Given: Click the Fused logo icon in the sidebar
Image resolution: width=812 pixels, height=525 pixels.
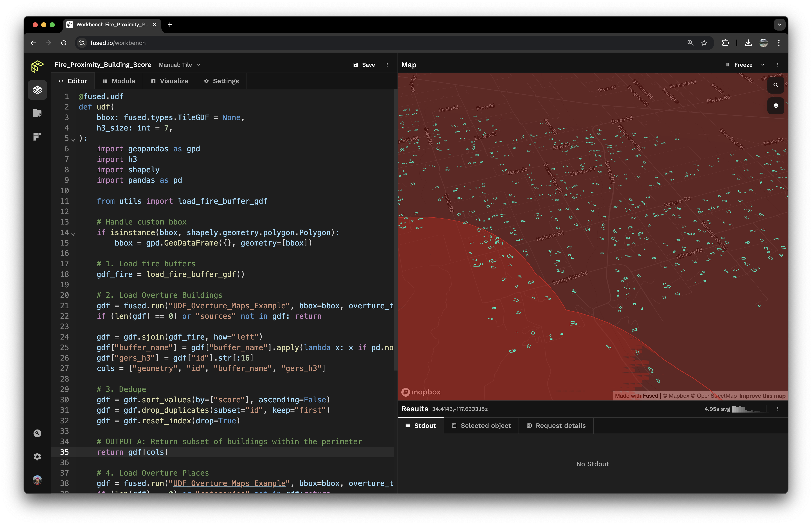Looking at the screenshot, I should tap(37, 66).
